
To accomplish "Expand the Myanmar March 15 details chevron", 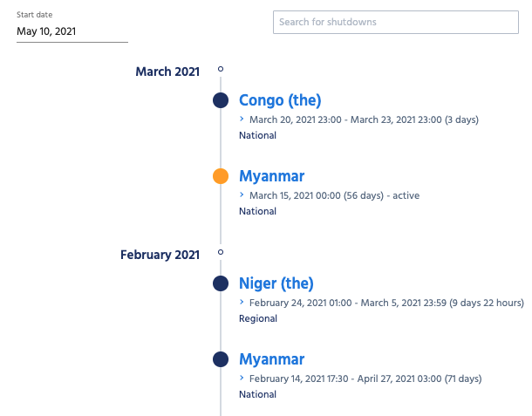I will click(242, 194).
